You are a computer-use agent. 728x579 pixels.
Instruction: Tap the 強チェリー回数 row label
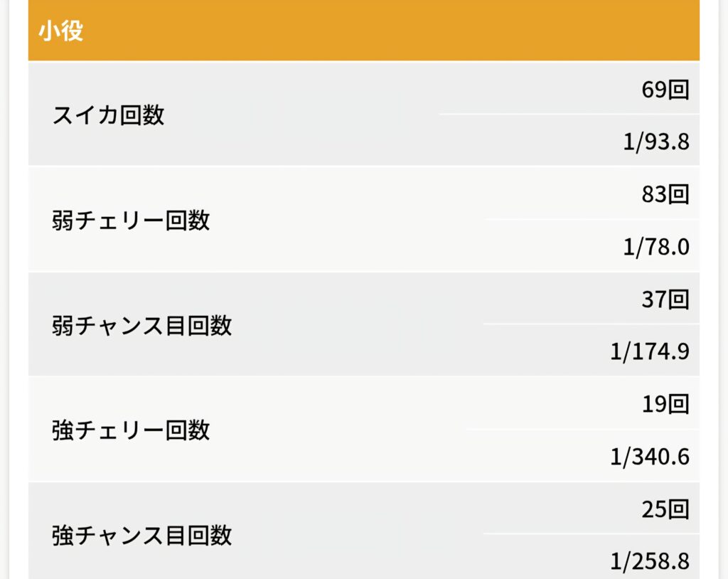pos(131,430)
